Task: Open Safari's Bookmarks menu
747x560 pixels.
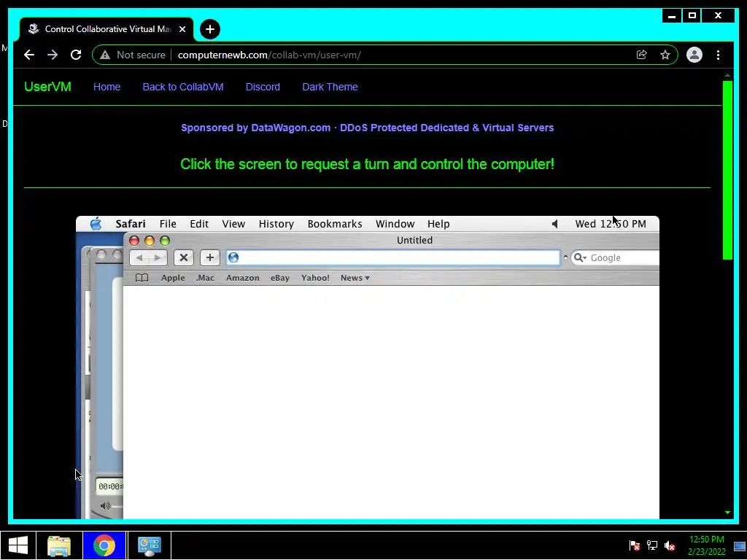Action: coord(335,224)
